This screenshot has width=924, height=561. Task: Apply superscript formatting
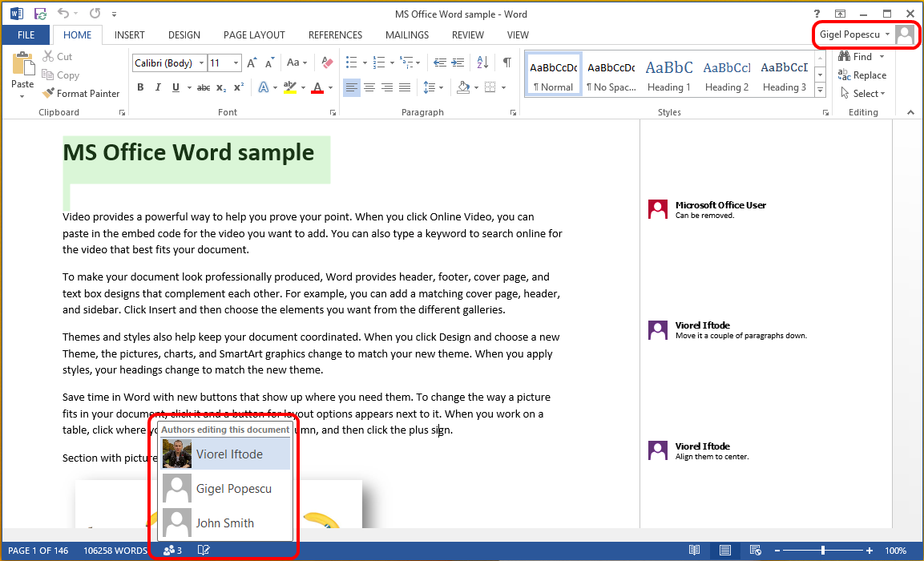[x=239, y=87]
